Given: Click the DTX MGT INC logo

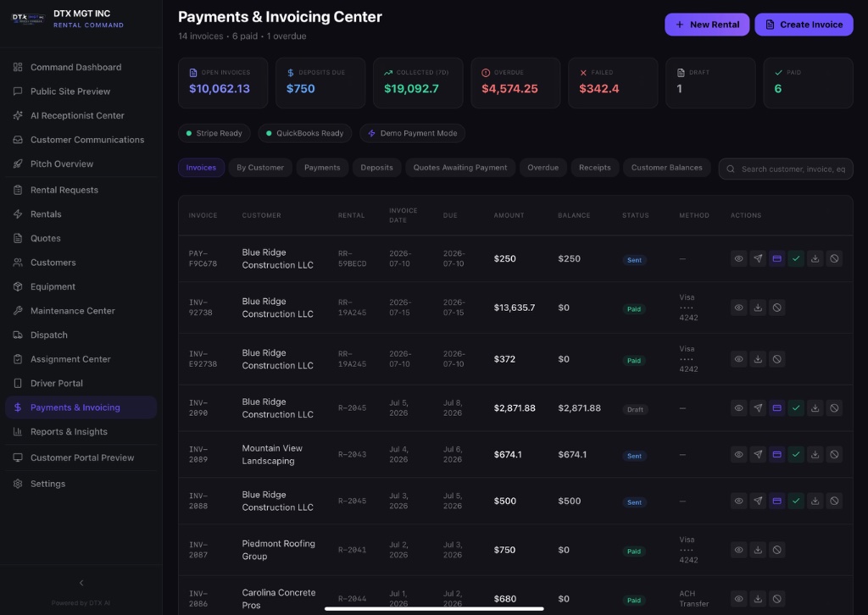Looking at the screenshot, I should click(28, 19).
